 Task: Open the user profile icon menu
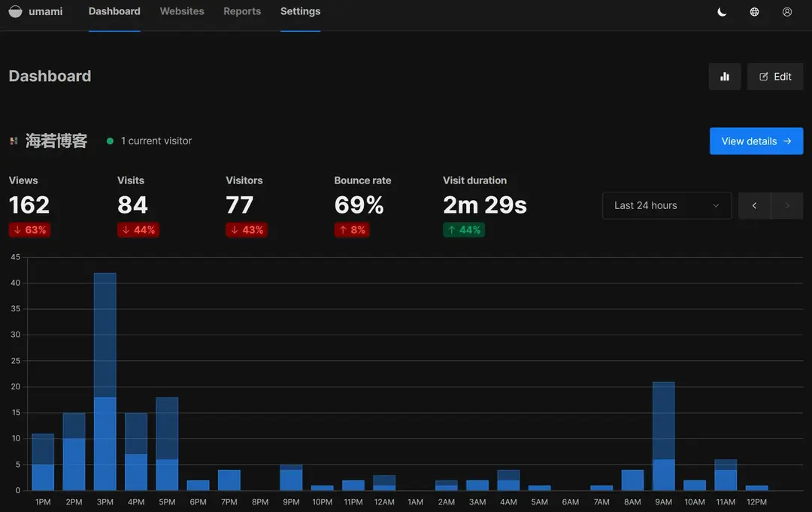tap(787, 12)
